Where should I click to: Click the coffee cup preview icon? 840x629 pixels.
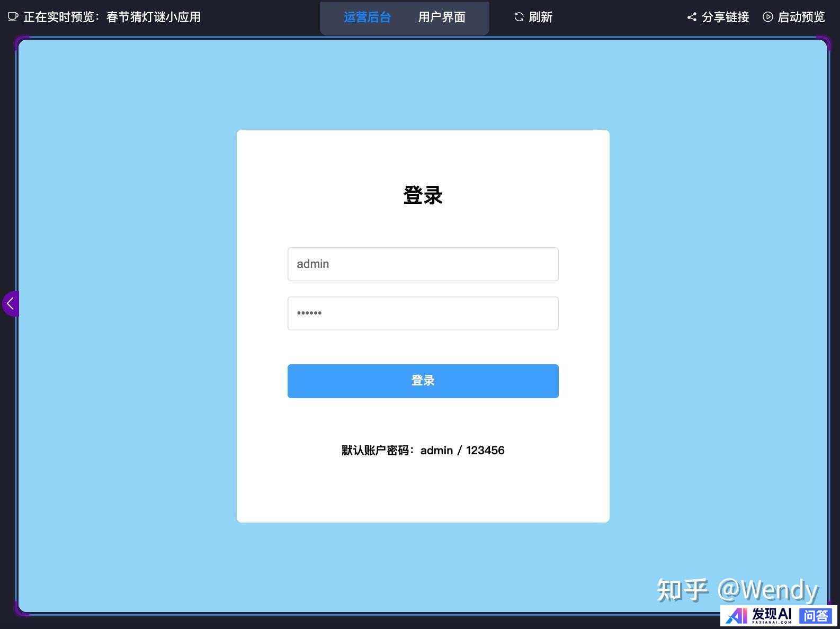[x=13, y=17]
